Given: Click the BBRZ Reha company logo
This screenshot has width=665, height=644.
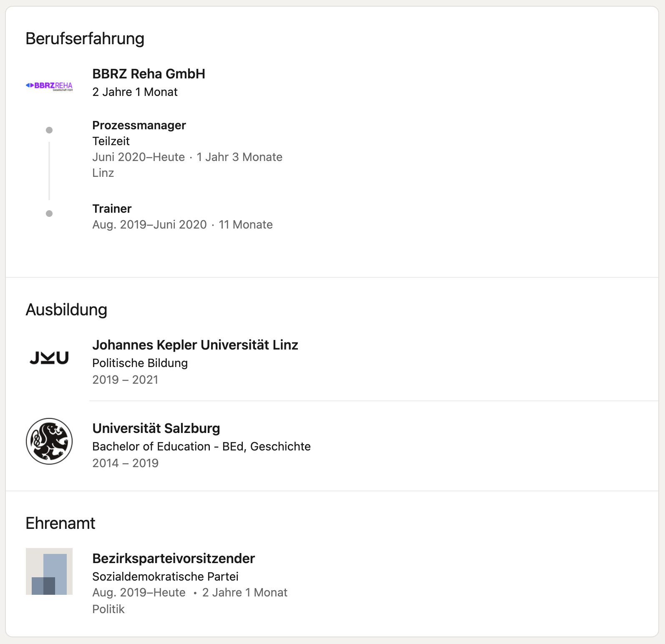Looking at the screenshot, I should 49,86.
